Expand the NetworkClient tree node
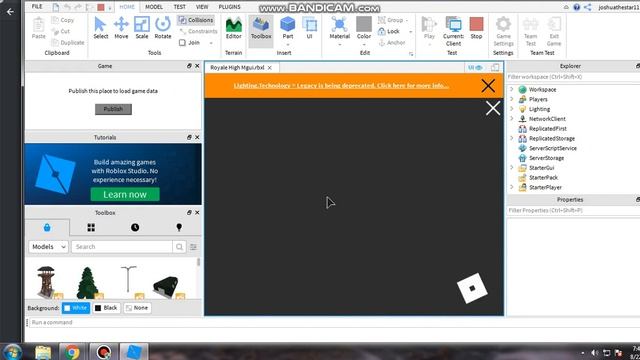Image resolution: width=640 pixels, height=360 pixels. coord(511,118)
